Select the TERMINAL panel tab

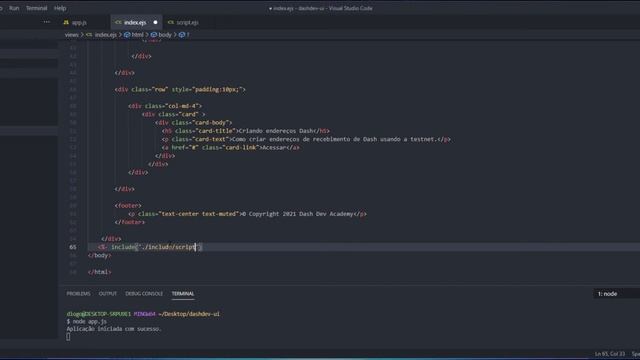pyautogui.click(x=183, y=294)
